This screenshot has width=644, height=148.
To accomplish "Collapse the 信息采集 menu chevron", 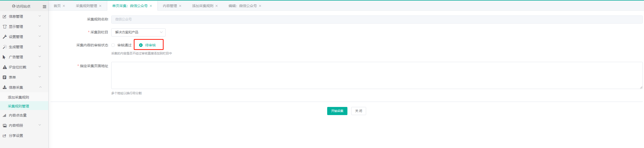I will click(x=40, y=87).
